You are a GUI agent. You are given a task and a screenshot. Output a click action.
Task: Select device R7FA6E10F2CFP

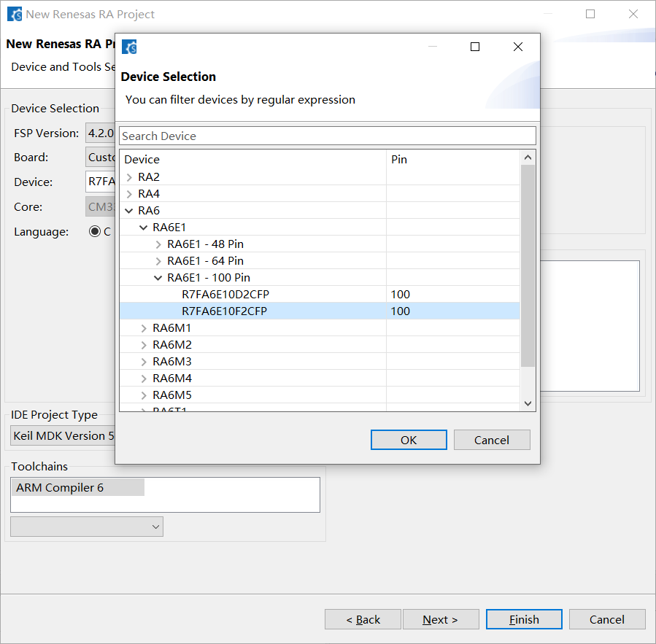pyautogui.click(x=224, y=311)
